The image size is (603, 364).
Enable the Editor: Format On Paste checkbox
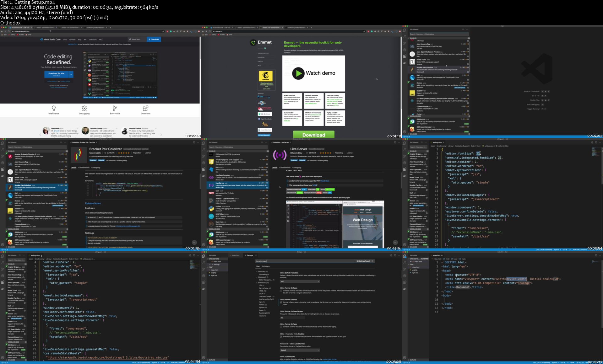(281, 291)
